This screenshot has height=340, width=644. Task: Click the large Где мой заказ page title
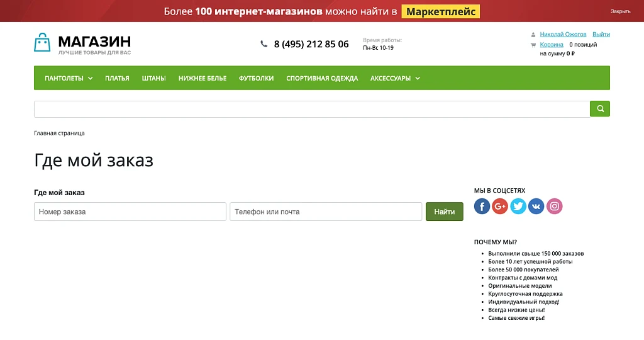[94, 161]
